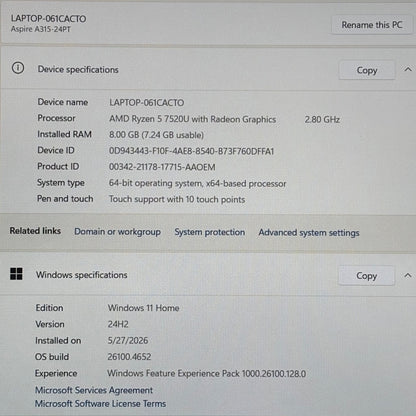Click the Processor name value
416x416 pixels.
coord(192,119)
